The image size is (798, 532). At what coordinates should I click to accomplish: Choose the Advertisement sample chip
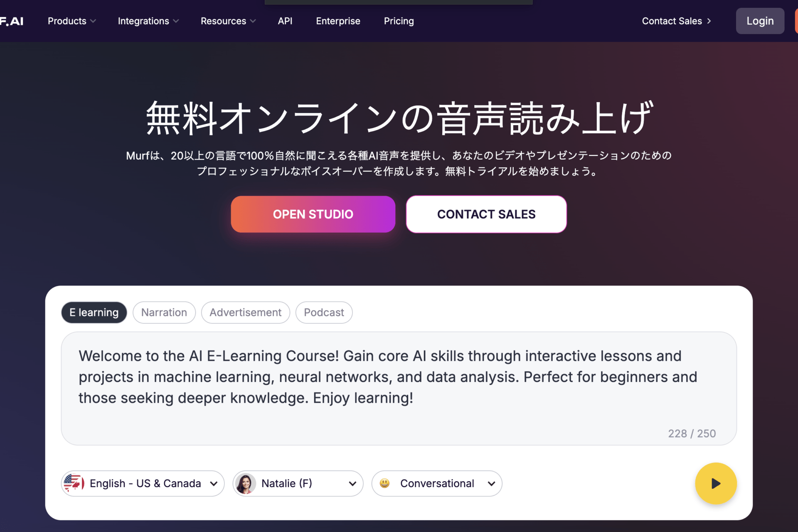pos(245,312)
